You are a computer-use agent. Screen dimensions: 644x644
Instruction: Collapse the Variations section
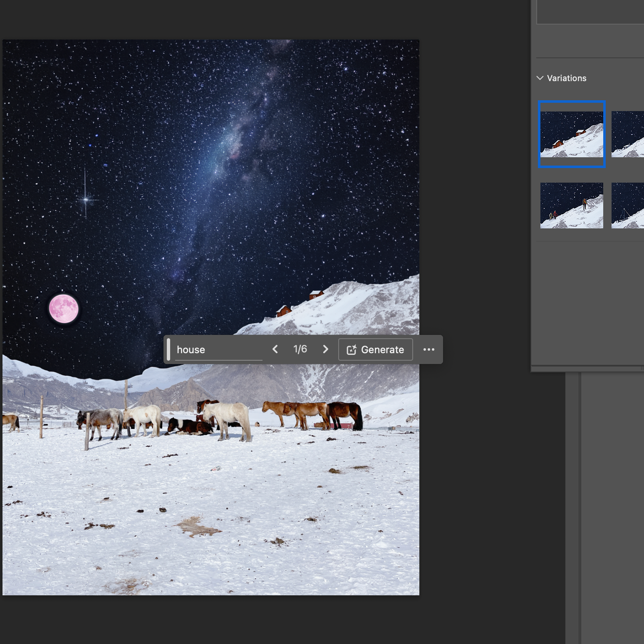(540, 78)
